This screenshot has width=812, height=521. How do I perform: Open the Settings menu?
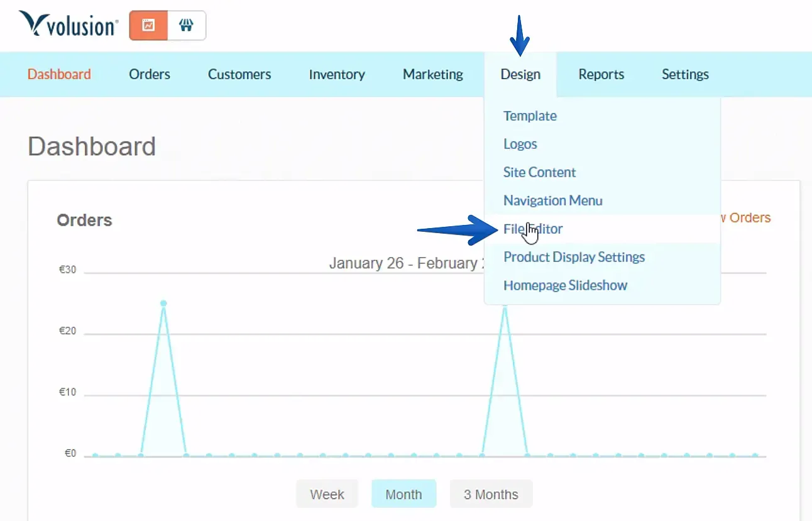685,74
